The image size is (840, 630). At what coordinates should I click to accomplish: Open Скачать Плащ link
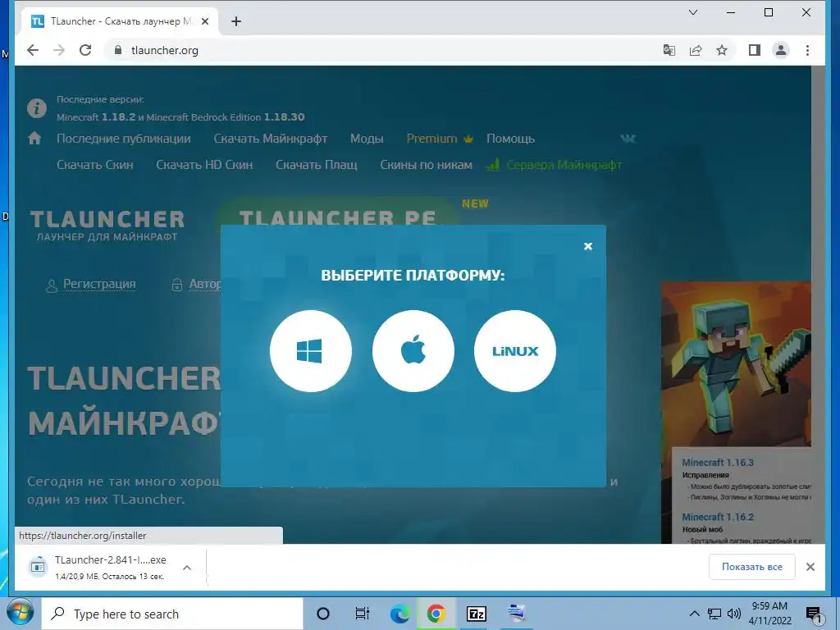tap(316, 165)
